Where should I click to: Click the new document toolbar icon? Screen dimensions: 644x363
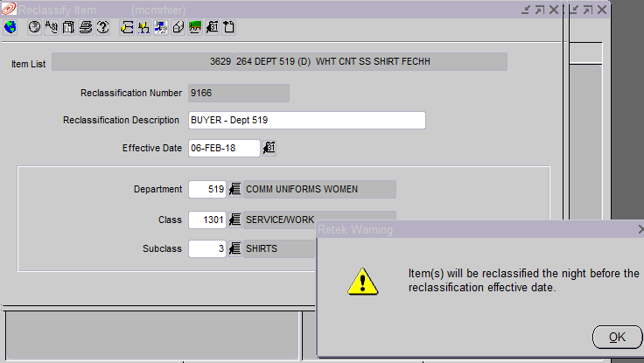229,27
